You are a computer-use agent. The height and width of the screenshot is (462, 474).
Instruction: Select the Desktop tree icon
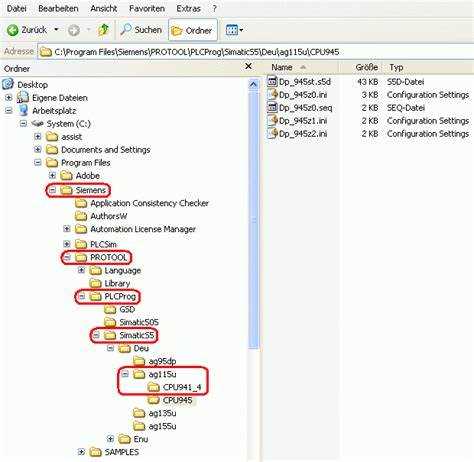8,84
